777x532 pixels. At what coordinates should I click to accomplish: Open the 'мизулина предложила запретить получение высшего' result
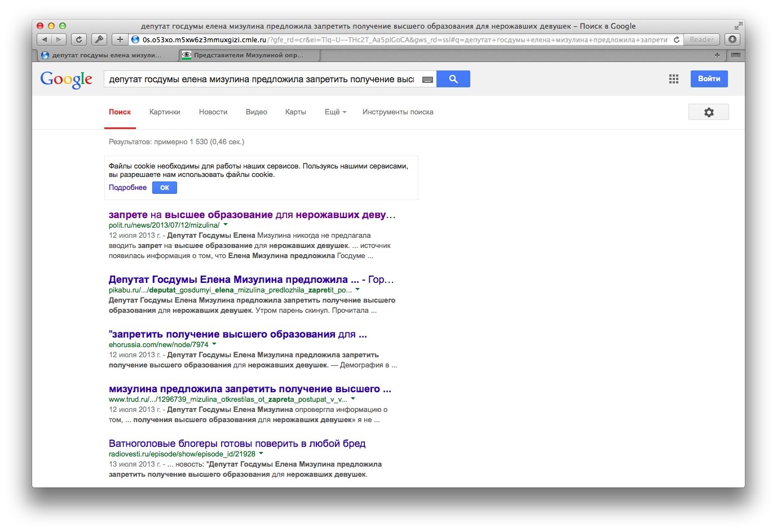(250, 389)
